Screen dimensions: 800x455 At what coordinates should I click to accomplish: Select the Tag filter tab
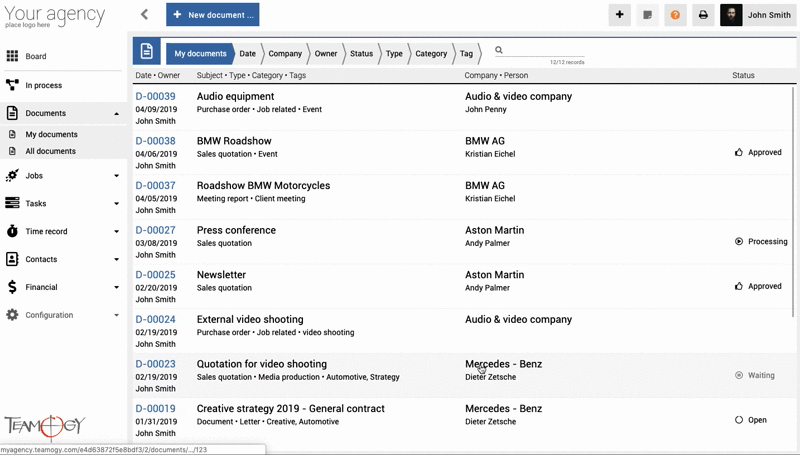coord(466,54)
